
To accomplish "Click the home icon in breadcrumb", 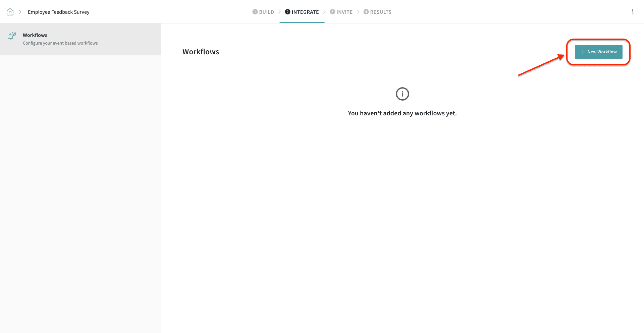I will coord(10,12).
